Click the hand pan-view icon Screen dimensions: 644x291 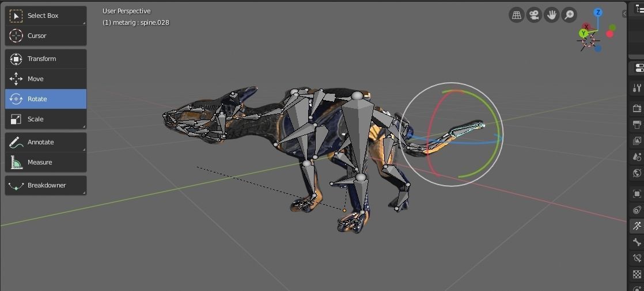click(552, 15)
